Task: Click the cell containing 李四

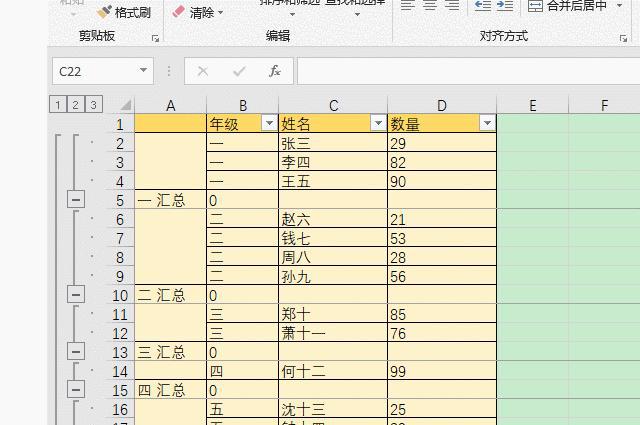Action: 333,162
